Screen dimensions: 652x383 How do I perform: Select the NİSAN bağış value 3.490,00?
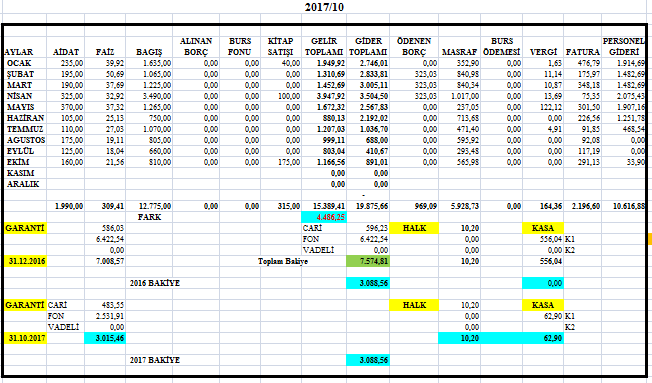click(149, 96)
